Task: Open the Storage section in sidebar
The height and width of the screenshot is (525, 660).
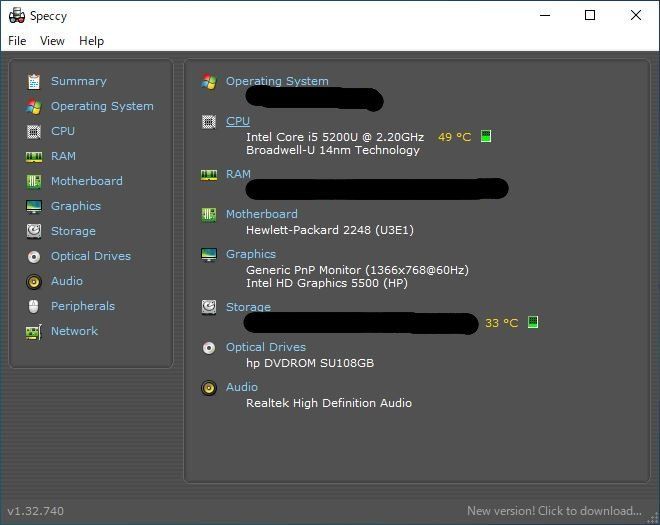Action: point(73,231)
